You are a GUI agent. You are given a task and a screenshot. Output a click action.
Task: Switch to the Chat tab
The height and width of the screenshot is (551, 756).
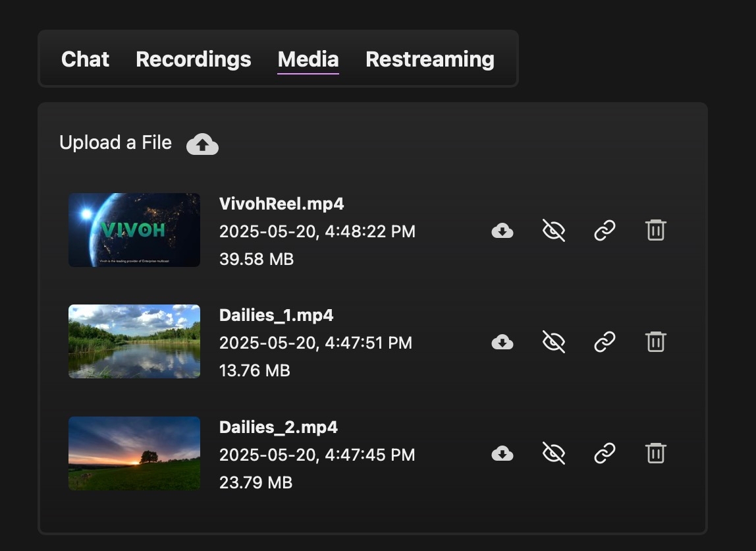click(85, 59)
